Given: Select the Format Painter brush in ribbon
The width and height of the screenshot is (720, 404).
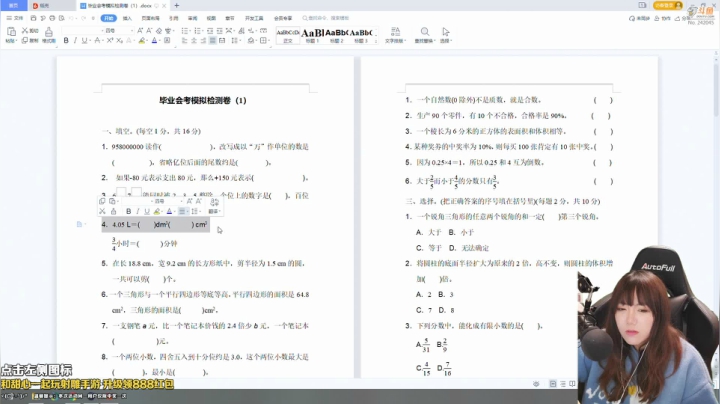Looking at the screenshot, I should pyautogui.click(x=49, y=32).
